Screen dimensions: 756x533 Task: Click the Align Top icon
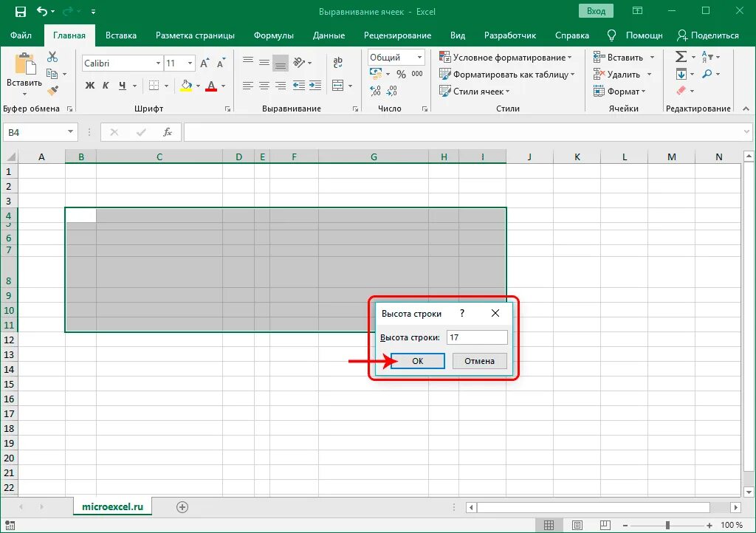pos(248,61)
